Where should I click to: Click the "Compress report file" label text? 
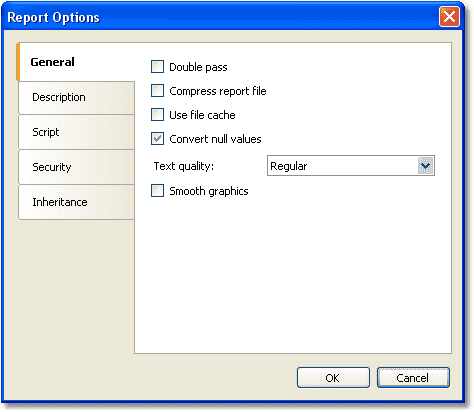tap(218, 91)
